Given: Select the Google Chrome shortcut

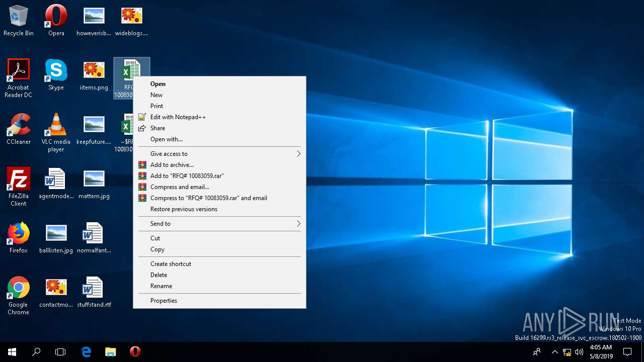Looking at the screenshot, I should pos(19,295).
